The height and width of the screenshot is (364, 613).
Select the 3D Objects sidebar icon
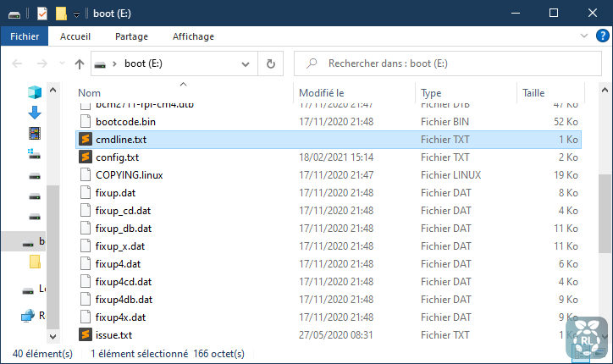click(x=35, y=92)
